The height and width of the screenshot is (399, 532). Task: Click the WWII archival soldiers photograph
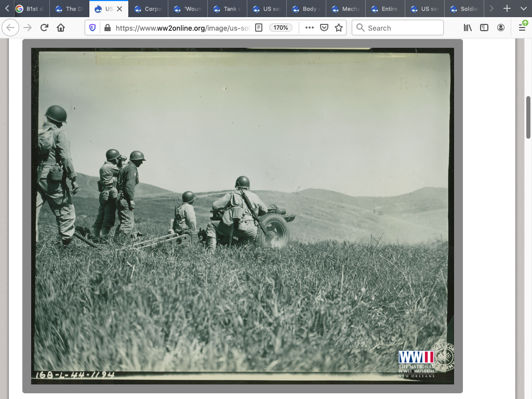coord(242,216)
